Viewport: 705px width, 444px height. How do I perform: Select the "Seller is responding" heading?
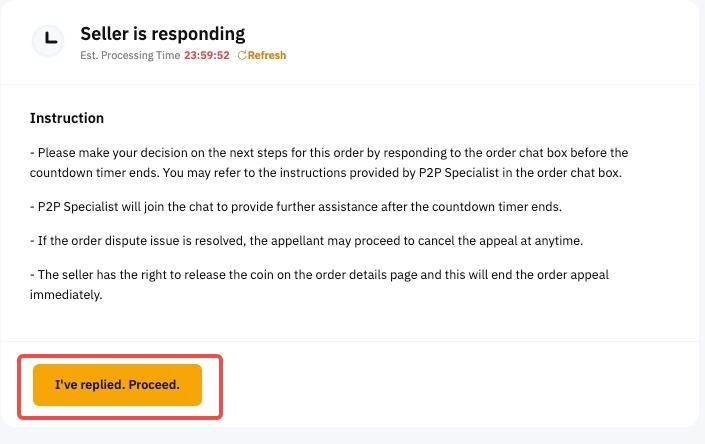pyautogui.click(x=162, y=35)
